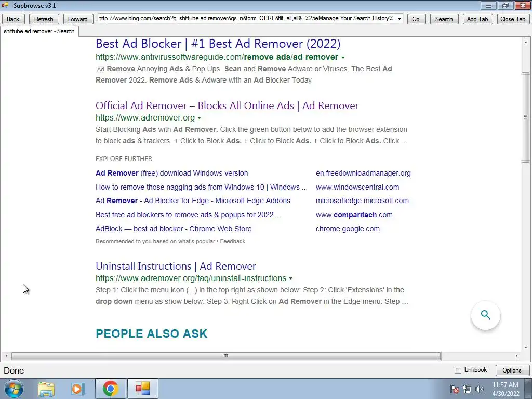Click the Search toolbar button

(x=444, y=19)
